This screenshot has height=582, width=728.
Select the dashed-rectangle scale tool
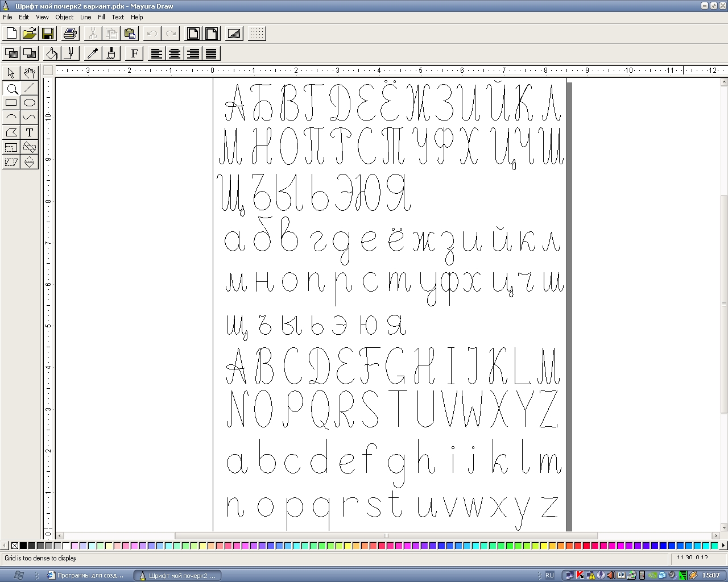(11, 147)
